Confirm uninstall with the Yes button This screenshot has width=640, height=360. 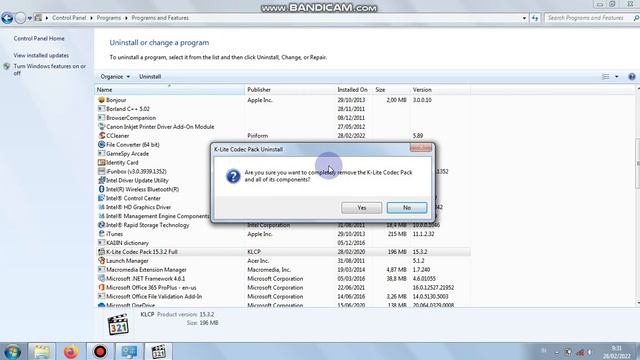(x=362, y=208)
